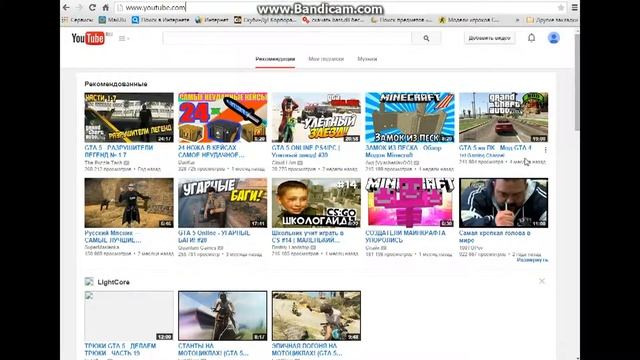This screenshot has height=360, width=640.
Task: Open the Сервисы apps bookmark
Action: click(x=78, y=20)
